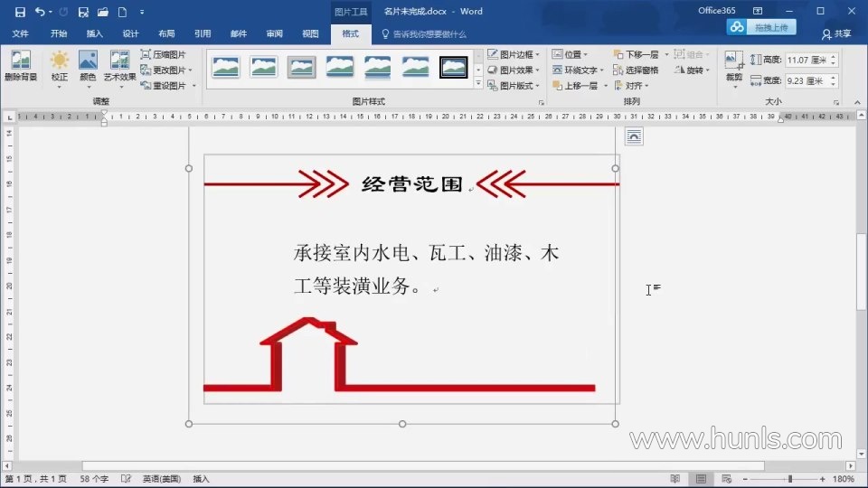Click the proofing check icon in status bar
The width and height of the screenshot is (868, 488).
[126, 479]
